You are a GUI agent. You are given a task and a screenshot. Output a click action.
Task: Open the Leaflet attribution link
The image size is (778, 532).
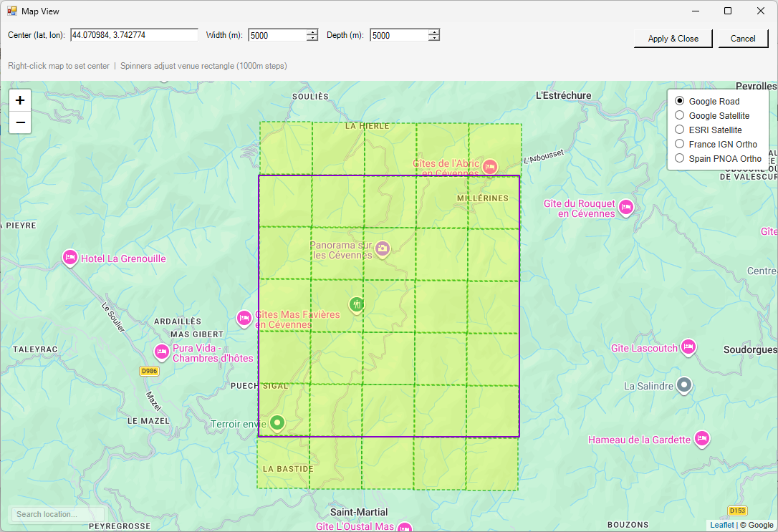(722, 525)
